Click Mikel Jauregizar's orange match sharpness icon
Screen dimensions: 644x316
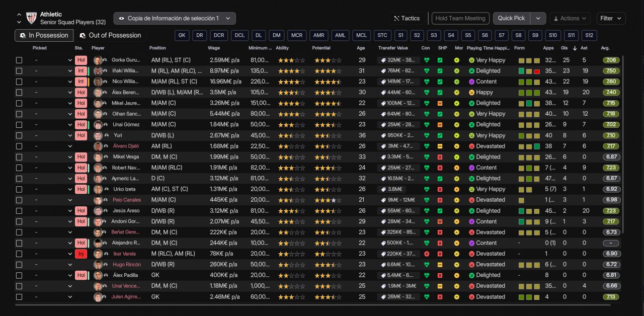[440, 103]
